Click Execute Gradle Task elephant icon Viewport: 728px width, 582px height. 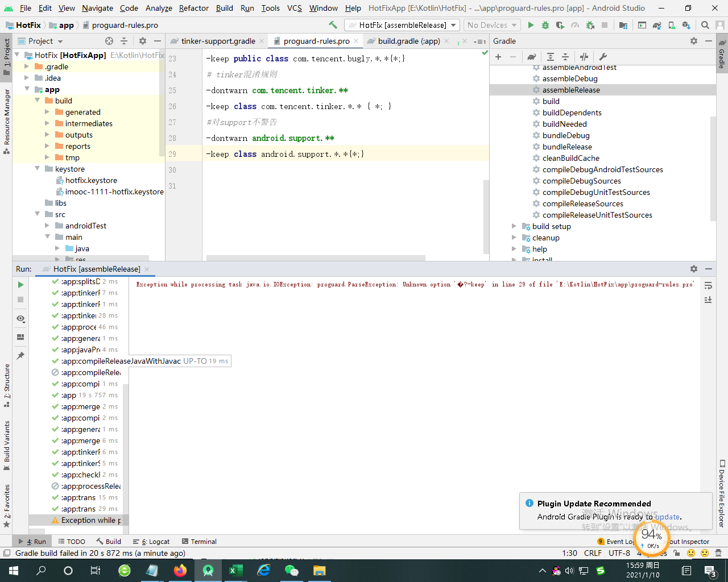pos(532,57)
